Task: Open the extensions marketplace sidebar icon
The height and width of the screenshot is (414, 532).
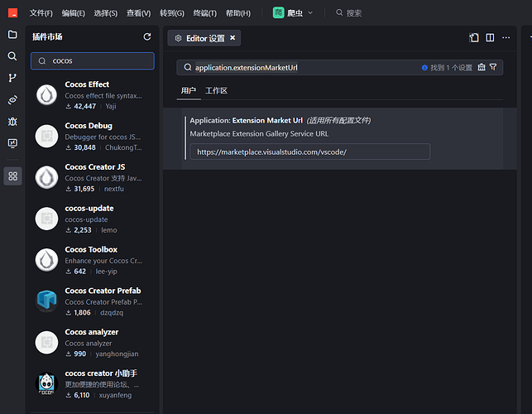Action: click(12, 176)
